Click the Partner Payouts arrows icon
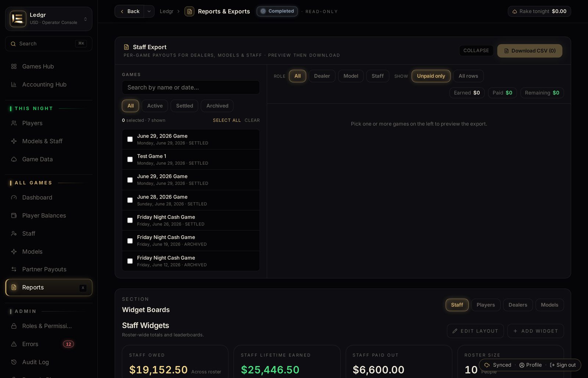Viewport: 588px width, 378px height. coord(14,269)
